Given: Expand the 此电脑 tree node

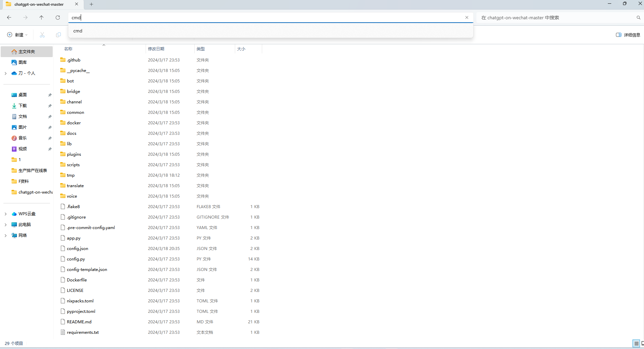Looking at the screenshot, I should (x=6, y=225).
